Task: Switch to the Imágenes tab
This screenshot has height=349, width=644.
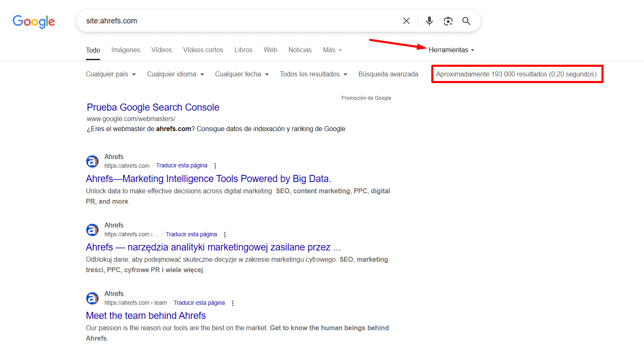Action: click(x=126, y=50)
